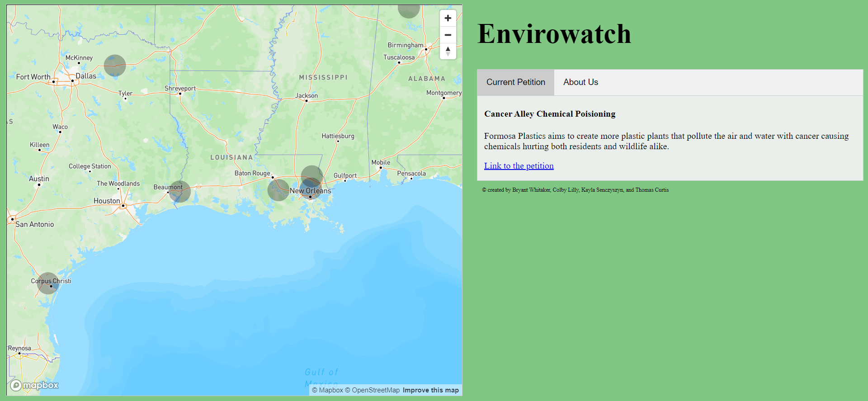This screenshot has height=401, width=868.
Task: Click the College Station label
Action: point(90,166)
